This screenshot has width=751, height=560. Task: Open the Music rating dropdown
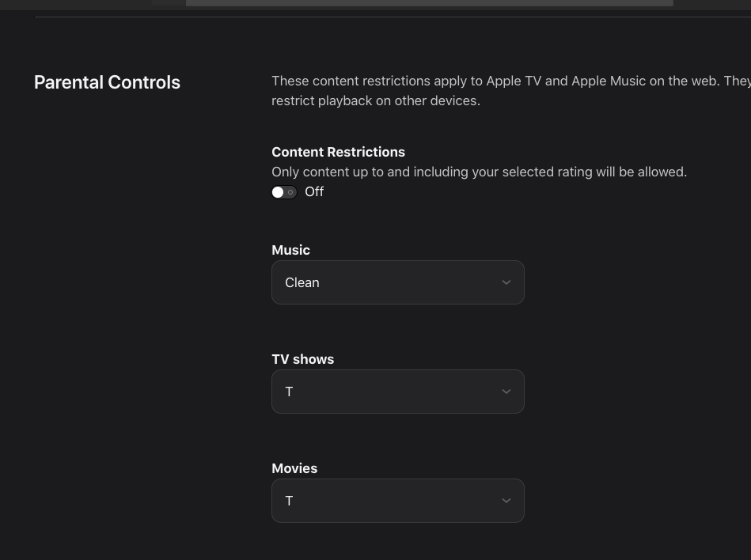397,282
